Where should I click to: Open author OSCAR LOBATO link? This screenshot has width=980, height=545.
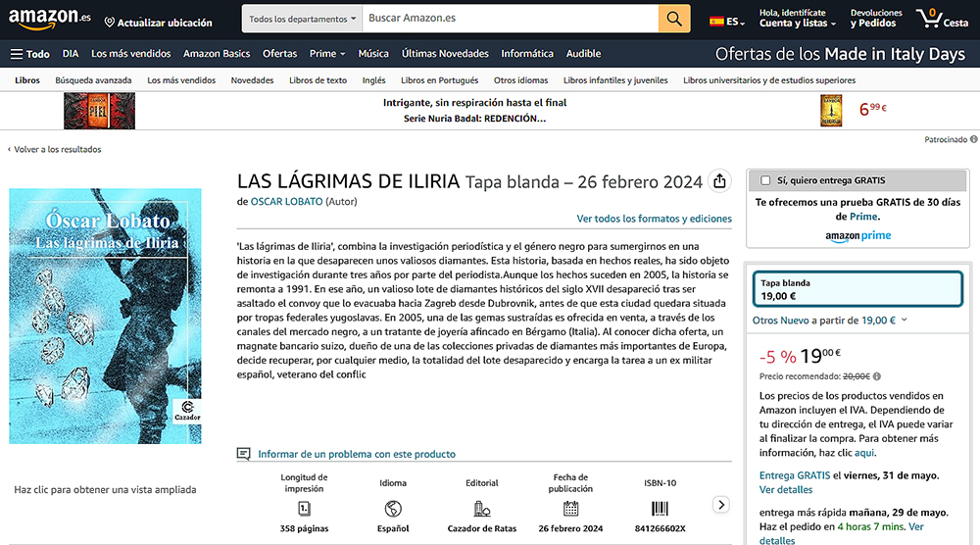coord(286,202)
